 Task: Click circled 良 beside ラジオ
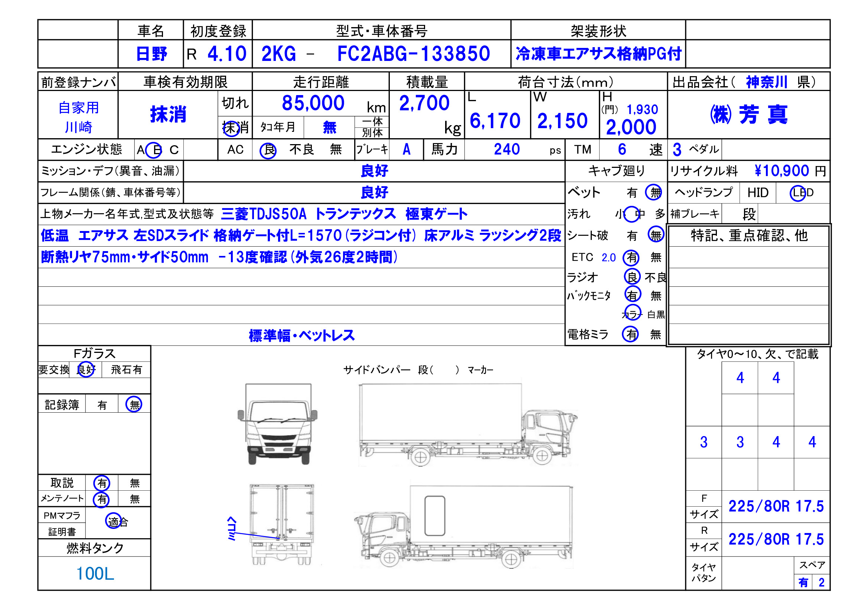[632, 277]
